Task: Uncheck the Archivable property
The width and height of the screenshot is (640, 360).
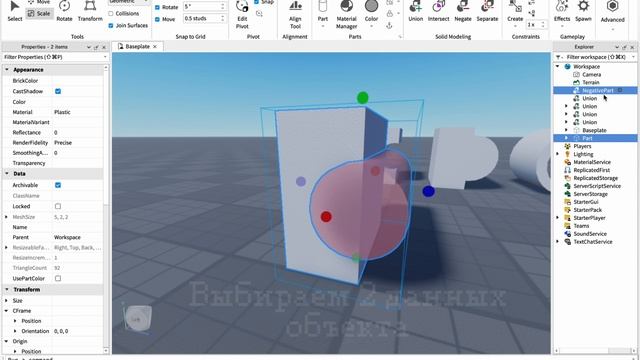Action: [58, 185]
